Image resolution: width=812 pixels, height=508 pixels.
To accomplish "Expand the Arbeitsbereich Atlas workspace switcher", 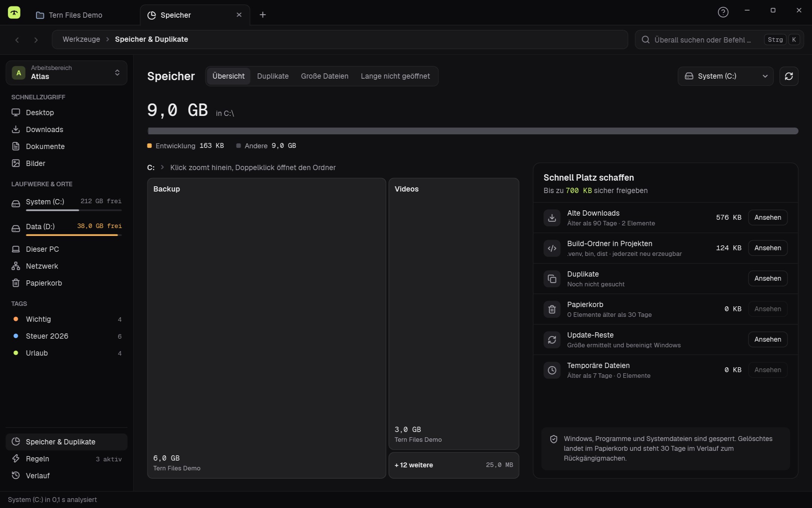I will (x=67, y=73).
